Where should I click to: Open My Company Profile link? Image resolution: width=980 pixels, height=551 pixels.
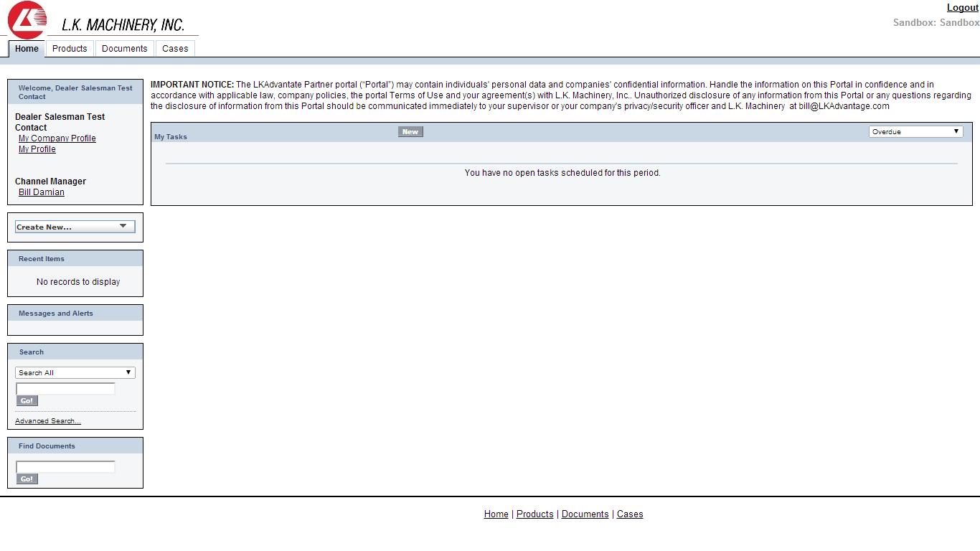click(x=57, y=138)
